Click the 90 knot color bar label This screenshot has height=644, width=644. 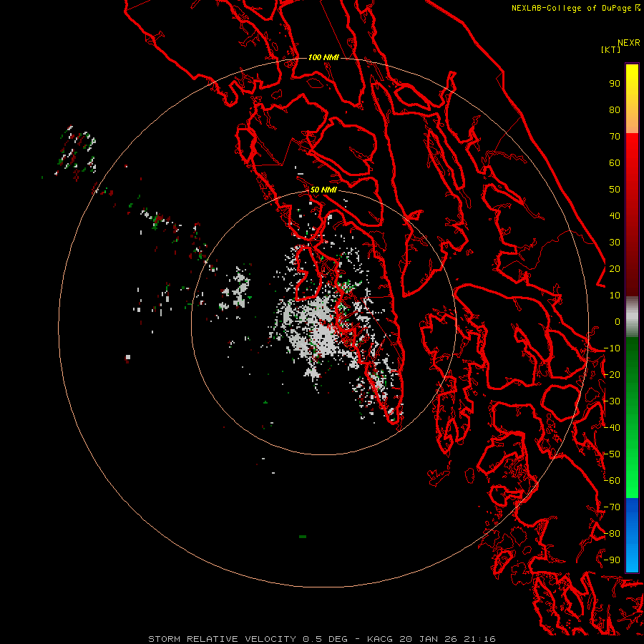point(615,84)
